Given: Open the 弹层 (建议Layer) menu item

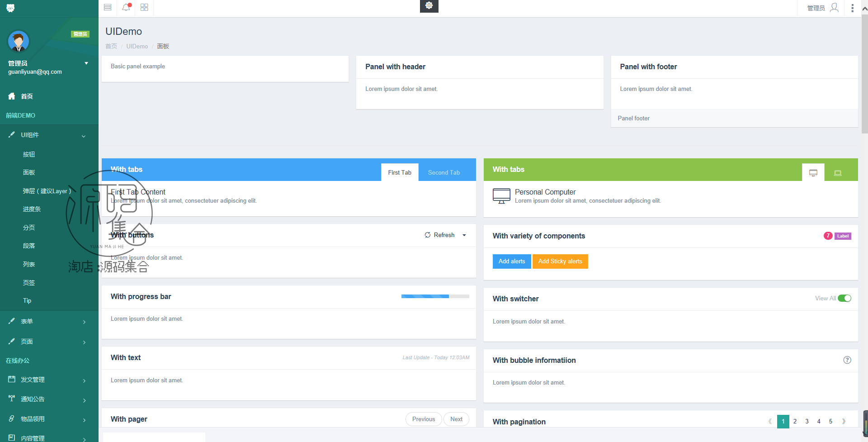Looking at the screenshot, I should tap(47, 191).
